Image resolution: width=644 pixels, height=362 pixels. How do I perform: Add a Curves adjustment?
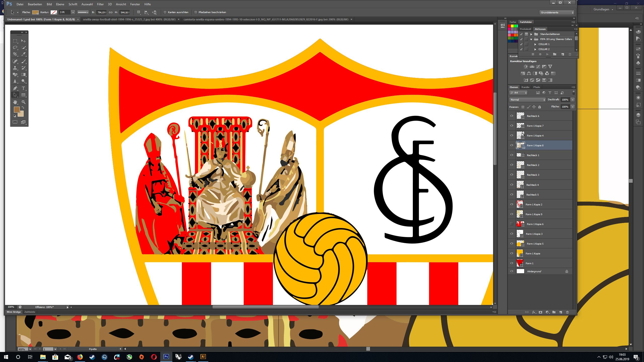pyautogui.click(x=538, y=67)
